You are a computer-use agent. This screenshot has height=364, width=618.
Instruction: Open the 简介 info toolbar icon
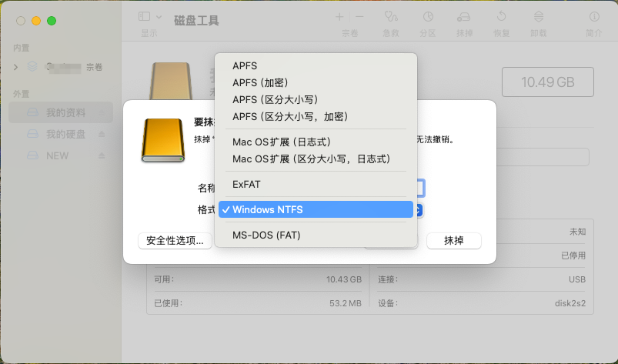[594, 17]
